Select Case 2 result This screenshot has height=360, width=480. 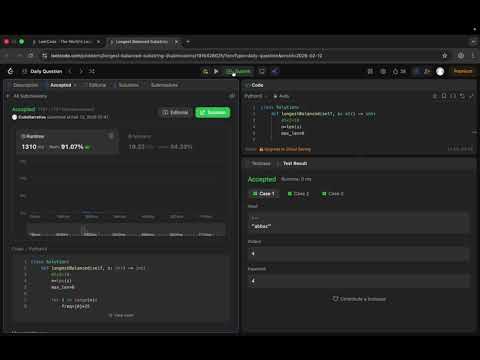tap(298, 194)
